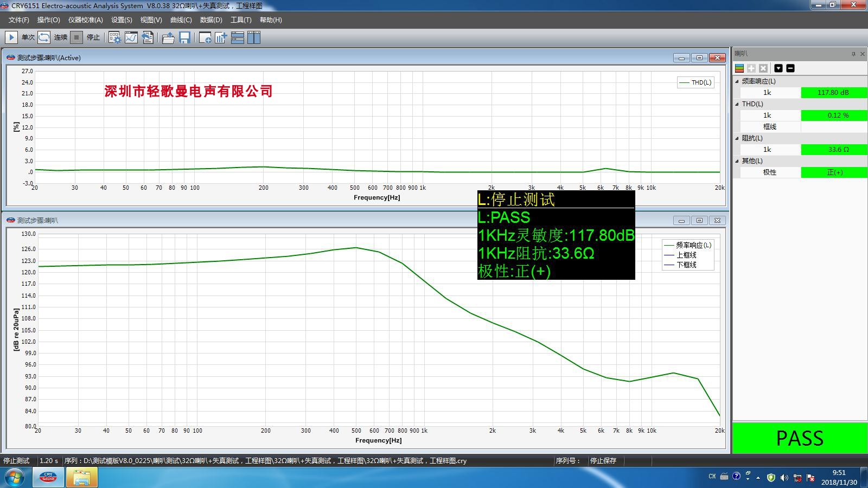Click the CH language indicator in taskbar
868x488 pixels.
(x=712, y=477)
